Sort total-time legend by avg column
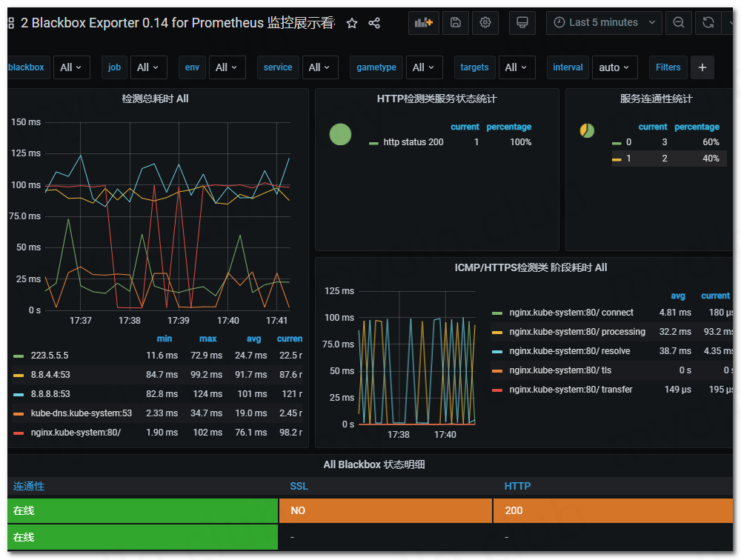Viewport: 741px width, 560px height. pyautogui.click(x=253, y=339)
